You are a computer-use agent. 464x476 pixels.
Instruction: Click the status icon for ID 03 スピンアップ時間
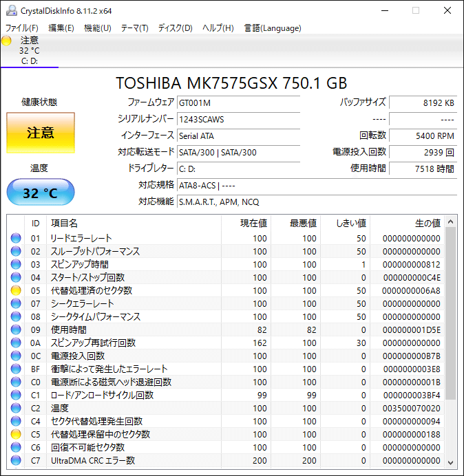point(16,264)
